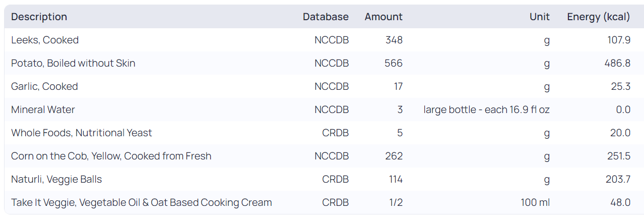Click the Amount column header
644x219 pixels.
point(383,17)
